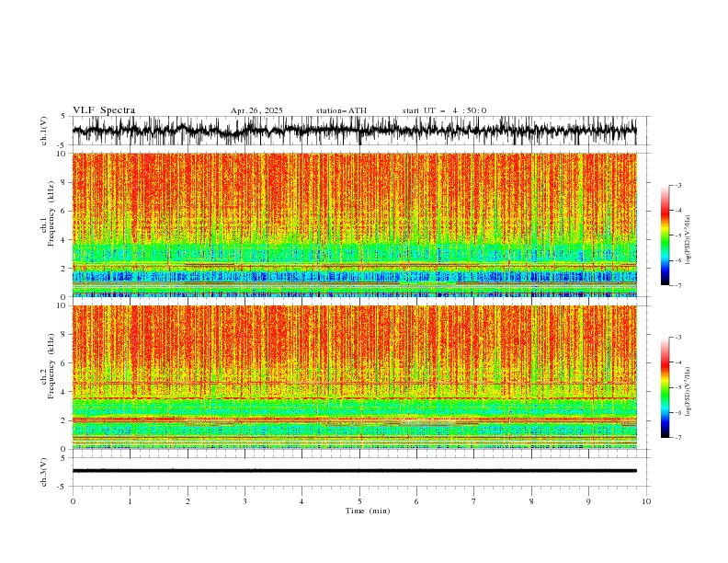
Task: Click the ch.2 spectrogram panel
Action: [x=354, y=377]
